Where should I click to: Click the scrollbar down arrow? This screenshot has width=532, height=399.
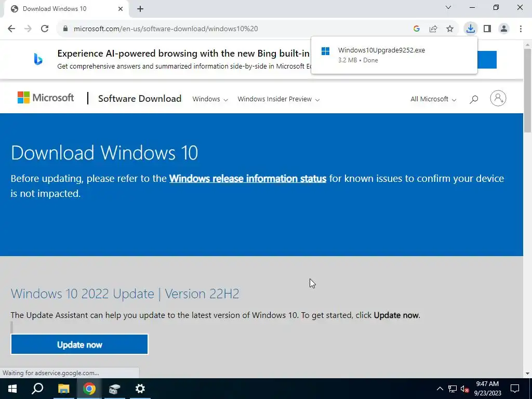[527, 374]
